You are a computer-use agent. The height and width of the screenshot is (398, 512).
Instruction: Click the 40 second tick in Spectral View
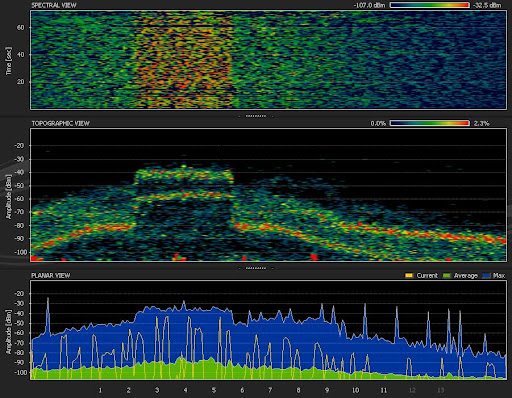click(20, 54)
